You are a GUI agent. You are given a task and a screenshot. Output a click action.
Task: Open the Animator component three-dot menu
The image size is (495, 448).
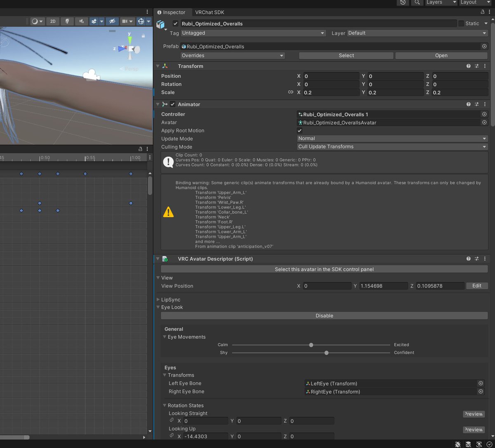coord(485,104)
